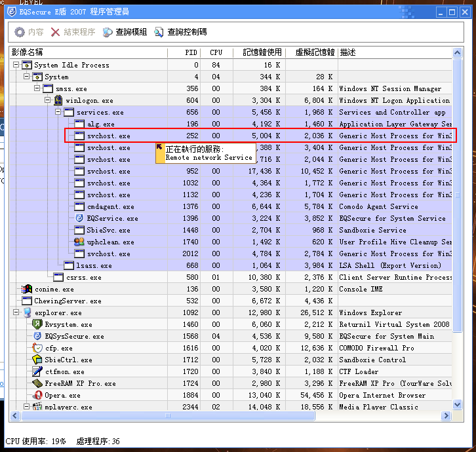This screenshot has width=476, height=452.
Task: Click CPU 使用率: 19% status text
Action: click(35, 441)
